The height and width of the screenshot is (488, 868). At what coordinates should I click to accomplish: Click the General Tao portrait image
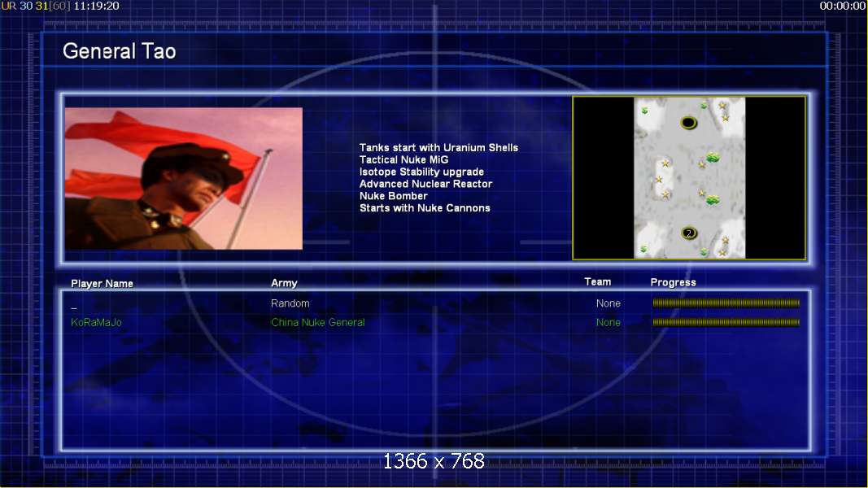point(183,178)
